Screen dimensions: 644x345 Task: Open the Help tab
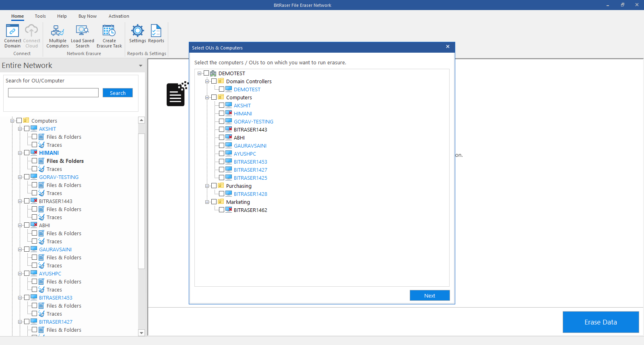point(62,16)
